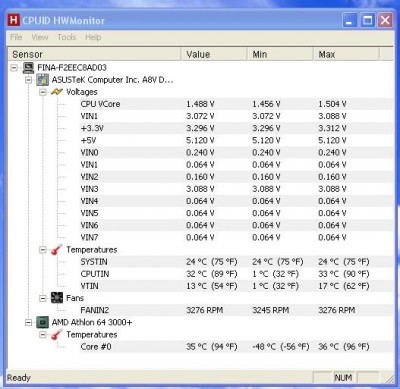Collapse the AMD Athlon 64 3000+ node
The image size is (400, 389).
(29, 322)
